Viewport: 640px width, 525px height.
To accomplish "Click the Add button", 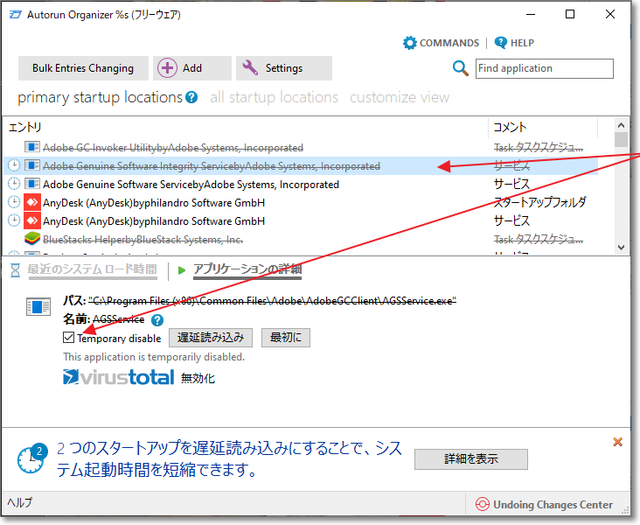I will (179, 68).
